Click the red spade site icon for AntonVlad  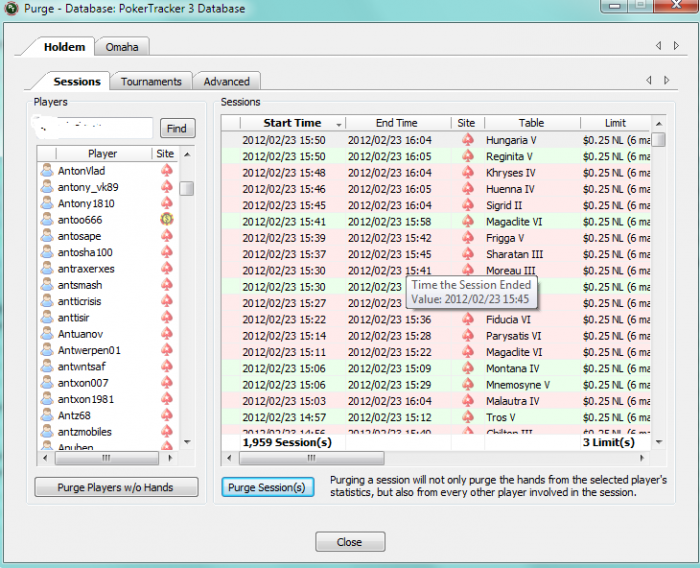(x=167, y=170)
